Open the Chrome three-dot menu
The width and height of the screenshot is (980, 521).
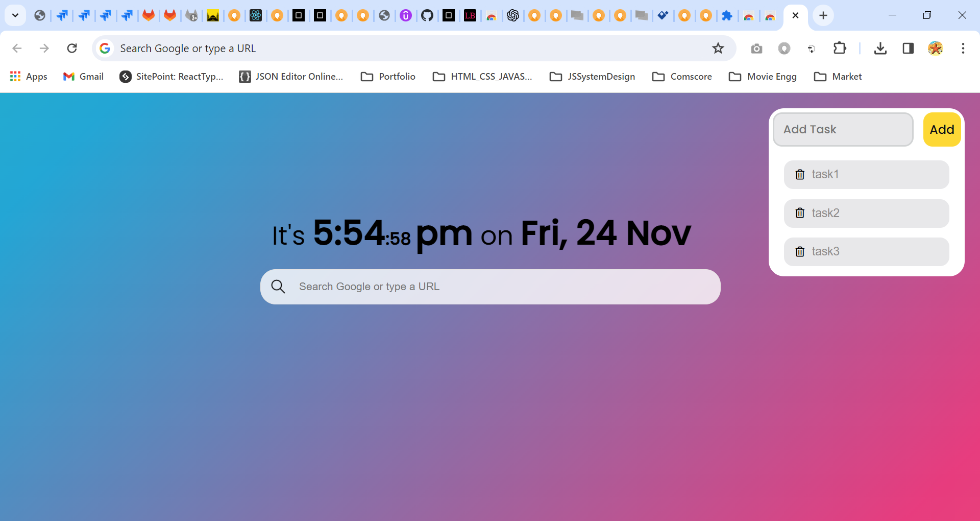coord(963,48)
